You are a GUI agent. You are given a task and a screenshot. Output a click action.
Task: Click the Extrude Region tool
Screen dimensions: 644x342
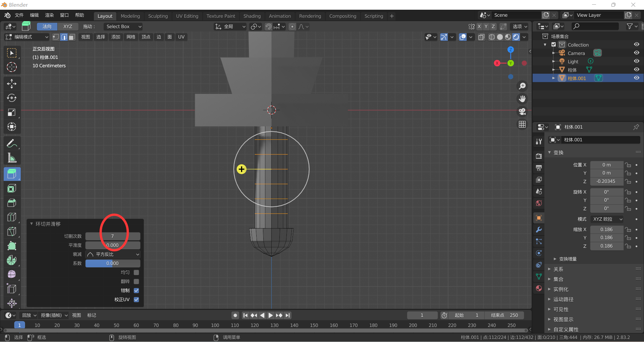(12, 174)
